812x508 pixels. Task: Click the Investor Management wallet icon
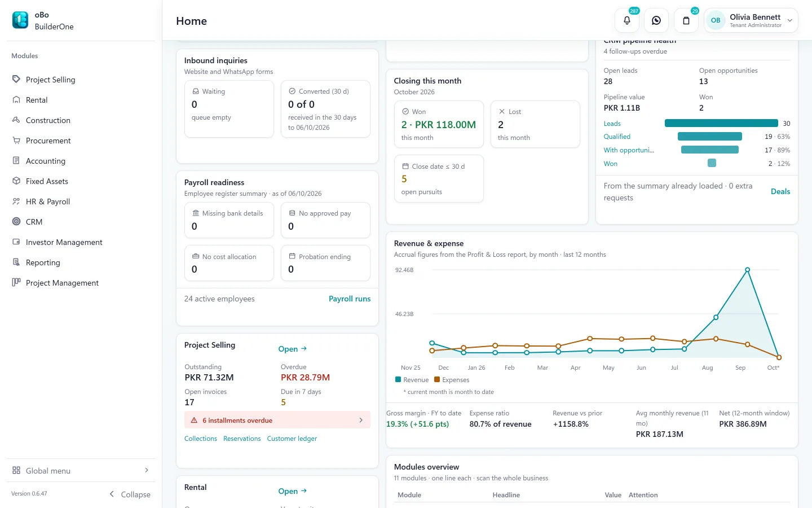click(16, 242)
